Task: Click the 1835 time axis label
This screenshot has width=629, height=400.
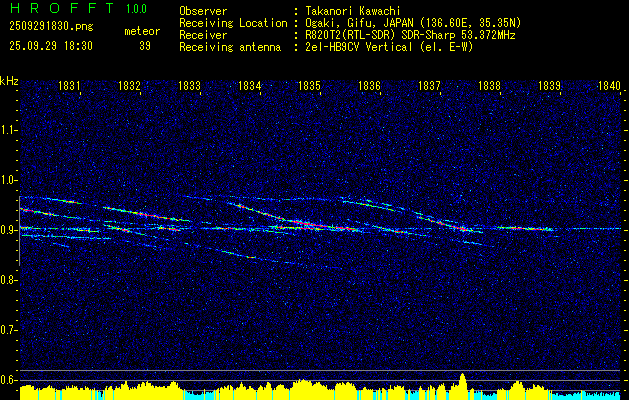Action: (309, 86)
